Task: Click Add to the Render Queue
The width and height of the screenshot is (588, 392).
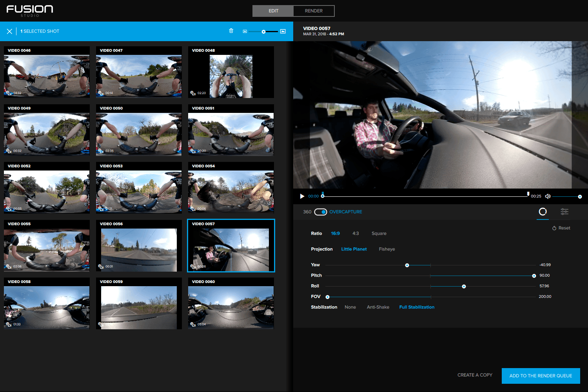Action: (x=541, y=376)
